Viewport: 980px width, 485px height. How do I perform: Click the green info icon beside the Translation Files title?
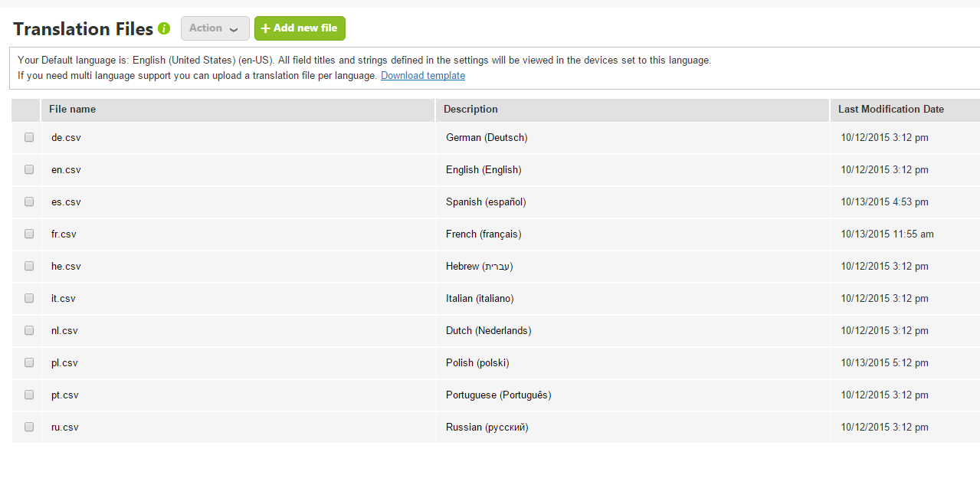click(164, 28)
